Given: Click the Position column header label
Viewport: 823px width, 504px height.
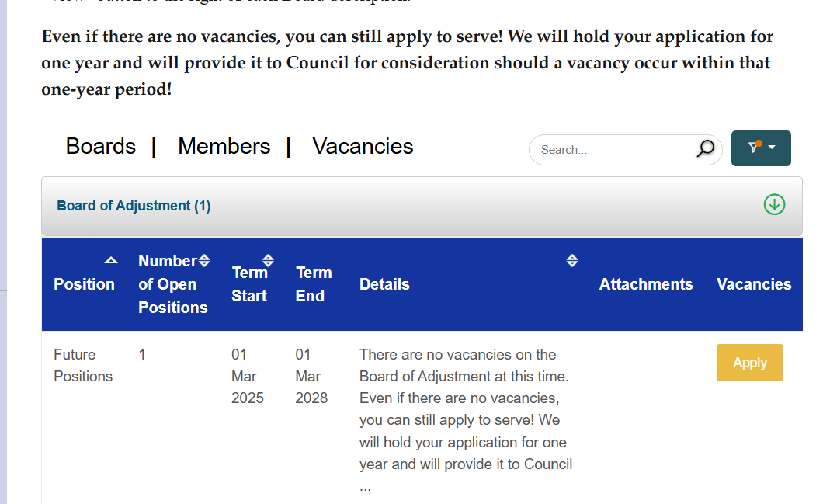Looking at the screenshot, I should point(84,284).
